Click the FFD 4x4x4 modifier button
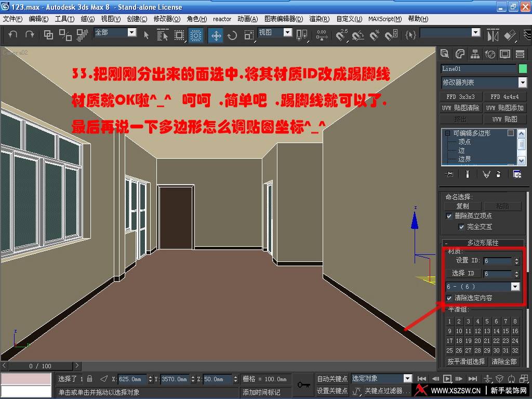Viewport: 532px width, 399px height. (x=504, y=97)
